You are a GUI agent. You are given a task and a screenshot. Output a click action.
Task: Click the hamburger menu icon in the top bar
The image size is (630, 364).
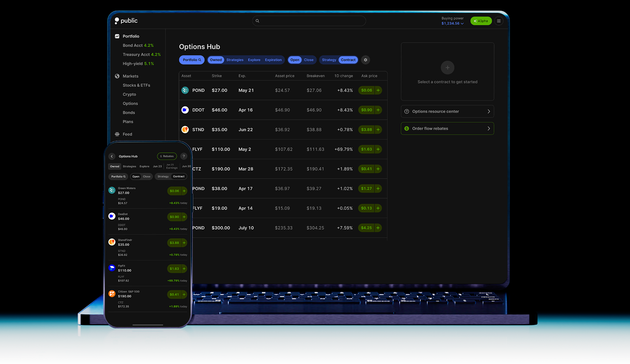pos(499,21)
